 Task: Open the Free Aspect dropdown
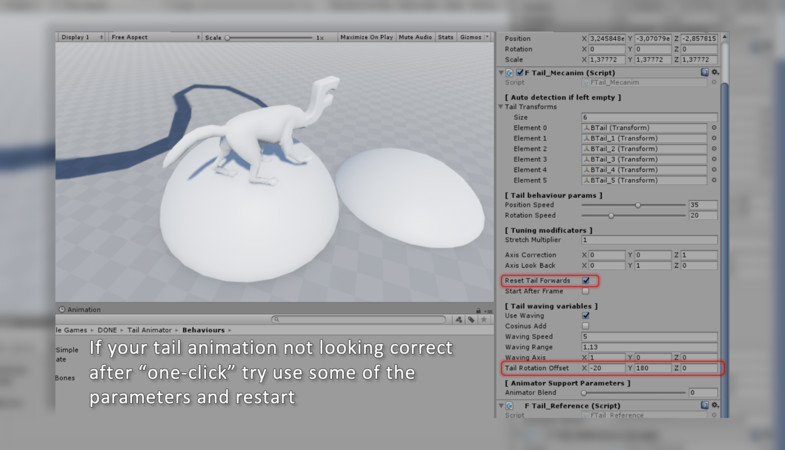click(x=155, y=37)
